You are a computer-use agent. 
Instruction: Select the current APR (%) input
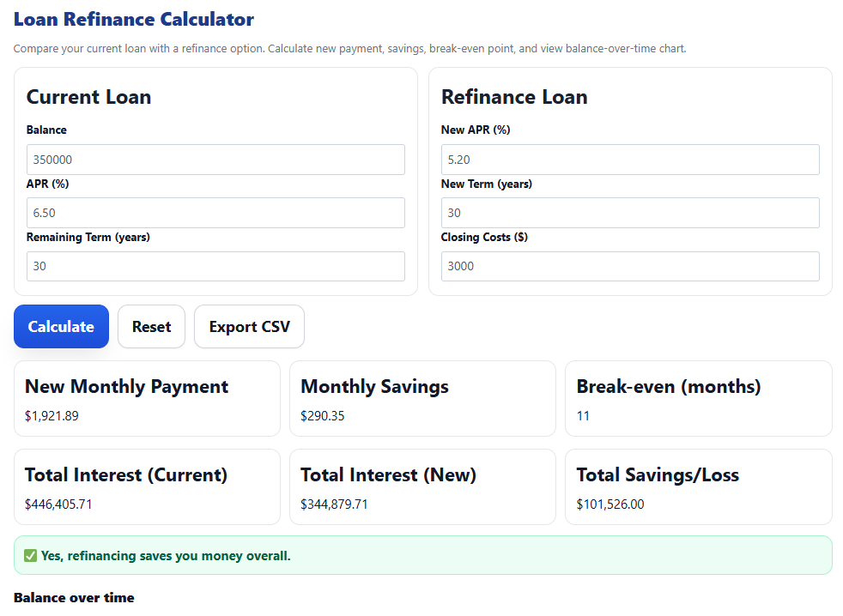pyautogui.click(x=215, y=212)
